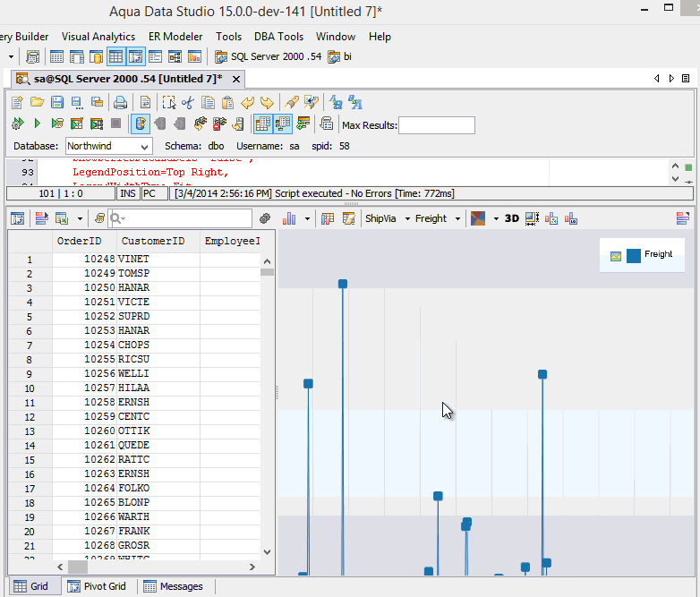Click the Execute with gear icon
This screenshot has height=597, width=700.
click(17, 124)
